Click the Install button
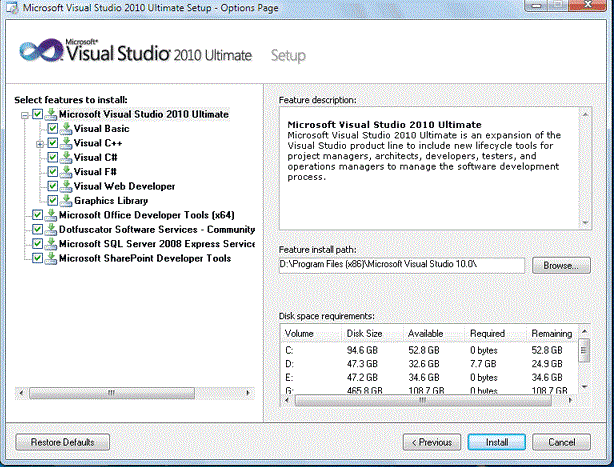614x467 pixels. click(497, 442)
